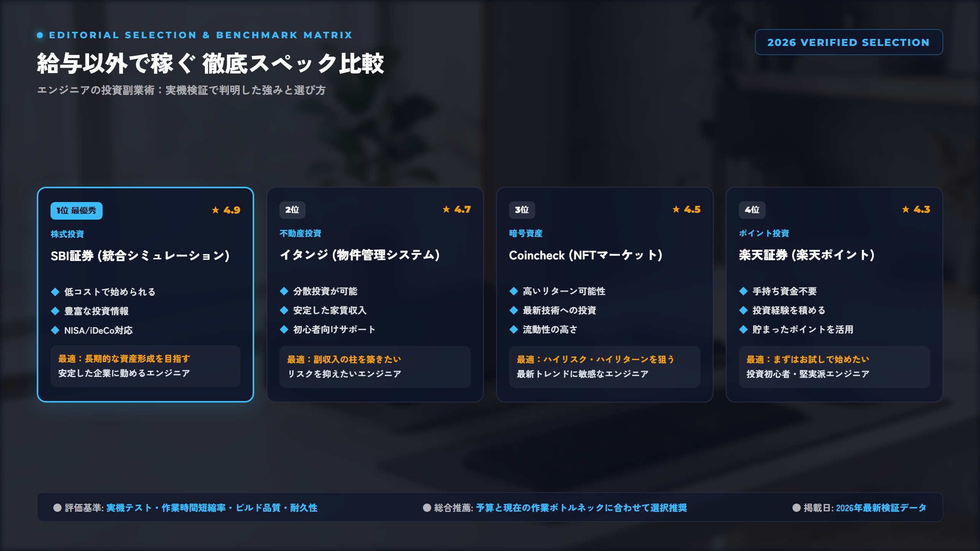Select the 楽天証券 (楽天ポイント) title
The width and height of the screenshot is (980, 551).
click(807, 255)
